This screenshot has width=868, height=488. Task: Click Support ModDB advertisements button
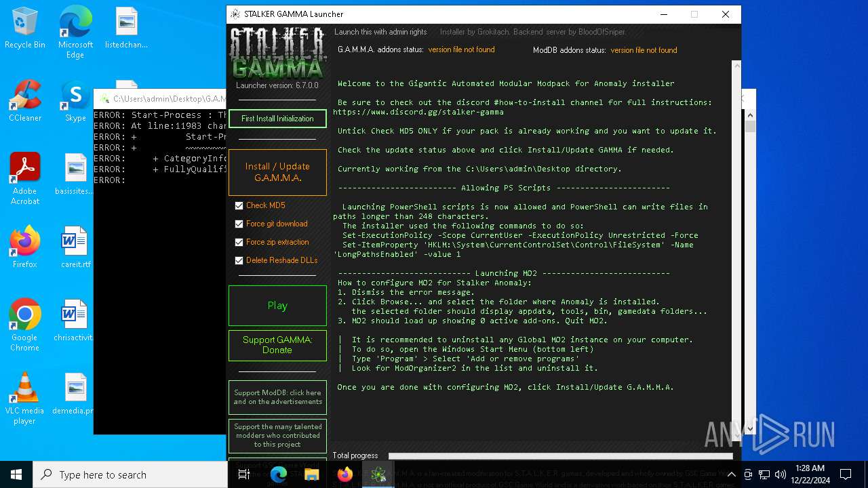[x=277, y=397]
